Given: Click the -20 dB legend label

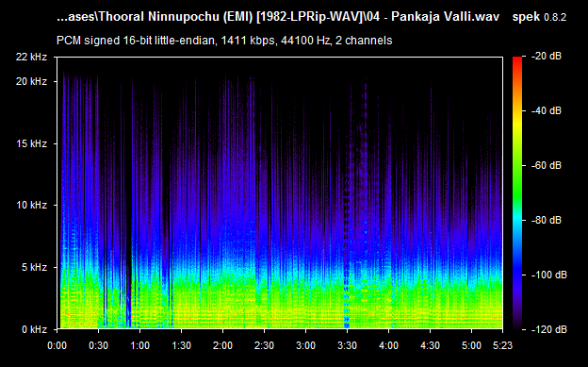Looking at the screenshot, I should [547, 56].
